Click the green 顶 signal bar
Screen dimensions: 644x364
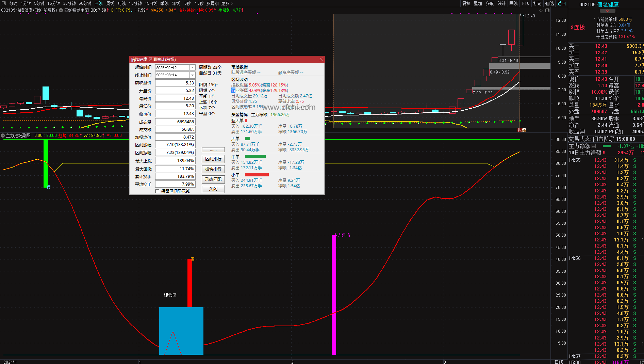(x=46, y=163)
